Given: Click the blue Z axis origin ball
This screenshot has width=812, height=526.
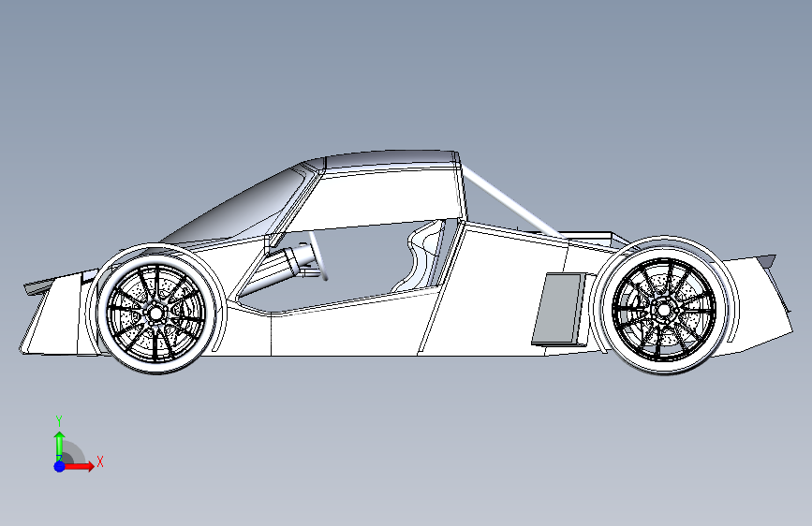Looking at the screenshot, I should (60, 466).
